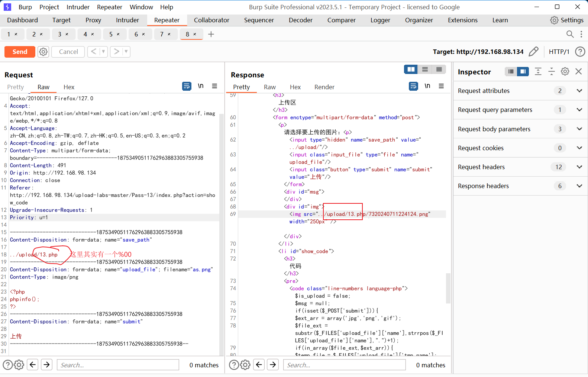Image resolution: width=588 pixels, height=377 pixels.
Task: Toggle response word wrap icon
Action: tap(413, 86)
